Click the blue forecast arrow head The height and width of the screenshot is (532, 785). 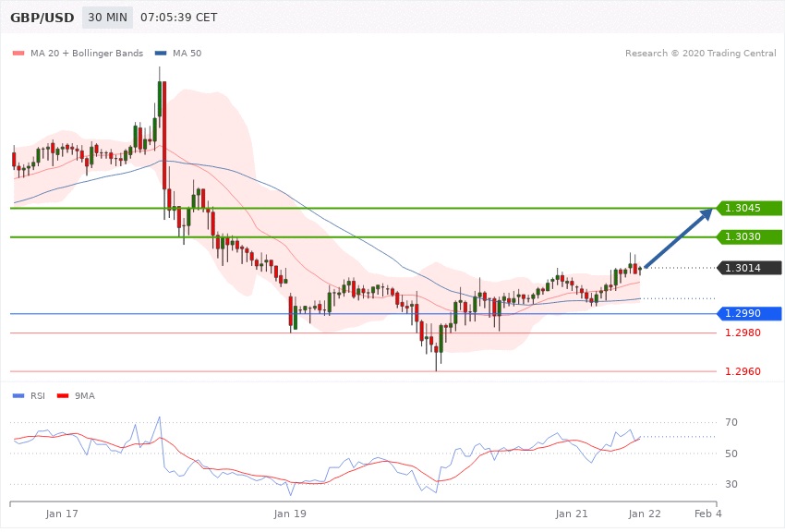point(706,214)
